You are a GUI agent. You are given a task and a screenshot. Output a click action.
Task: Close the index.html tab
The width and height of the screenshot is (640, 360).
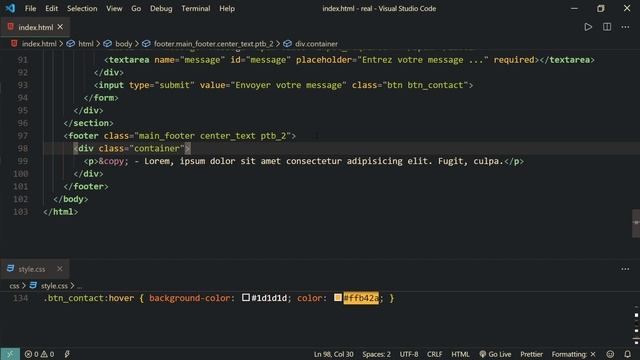(x=60, y=27)
